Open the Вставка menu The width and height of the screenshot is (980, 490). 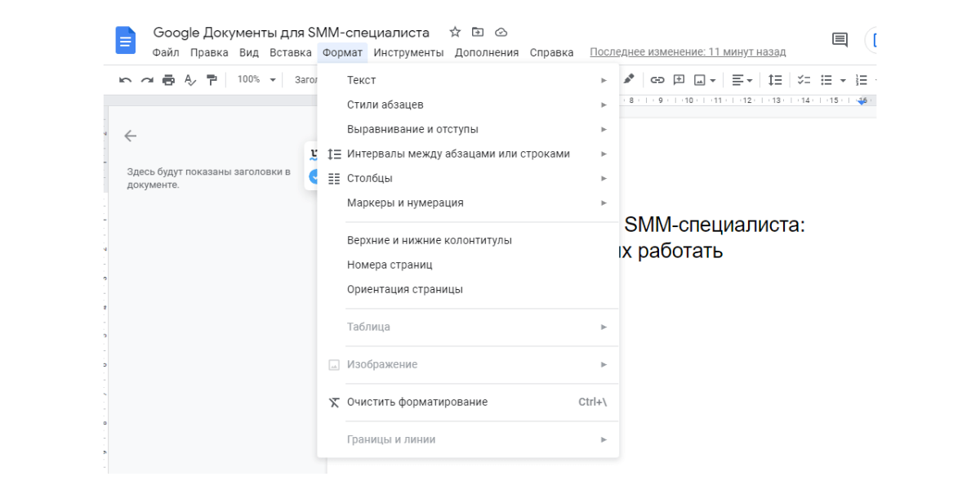(x=290, y=52)
